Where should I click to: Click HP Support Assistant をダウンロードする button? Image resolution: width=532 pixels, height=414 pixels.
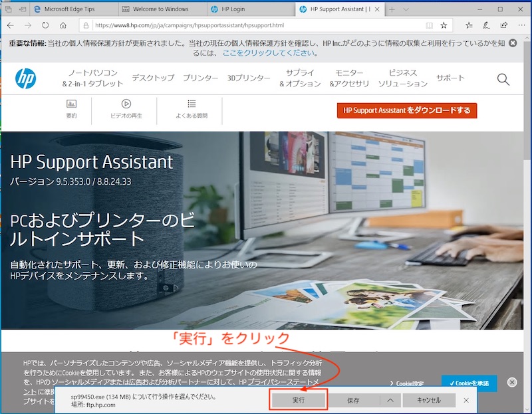pyautogui.click(x=407, y=110)
